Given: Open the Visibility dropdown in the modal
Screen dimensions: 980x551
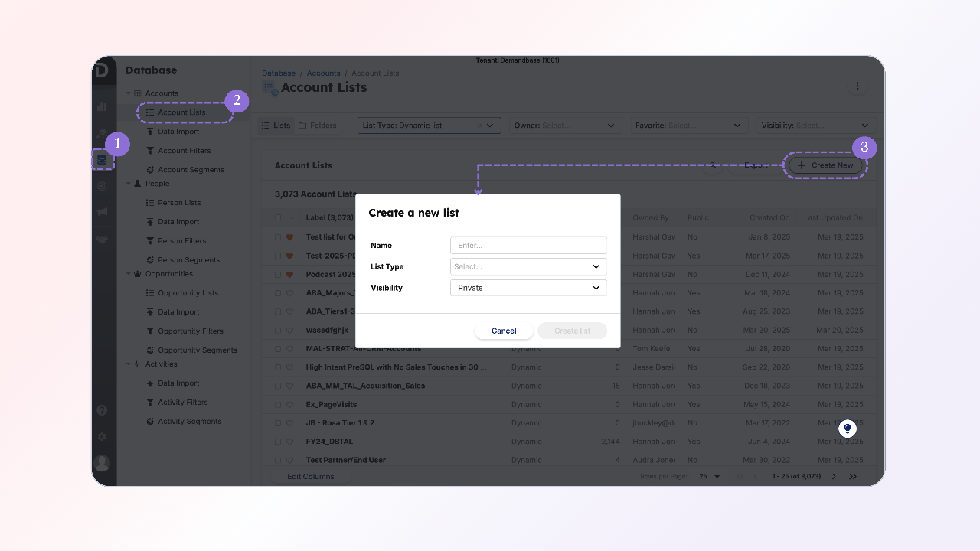Looking at the screenshot, I should coord(528,288).
